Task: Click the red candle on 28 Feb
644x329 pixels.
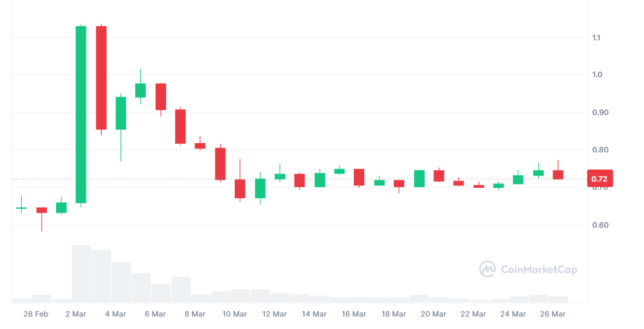Action: click(x=41, y=210)
